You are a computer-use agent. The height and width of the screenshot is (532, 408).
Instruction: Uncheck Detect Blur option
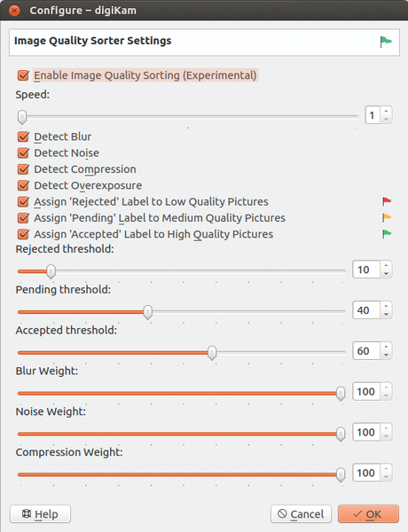tap(23, 137)
